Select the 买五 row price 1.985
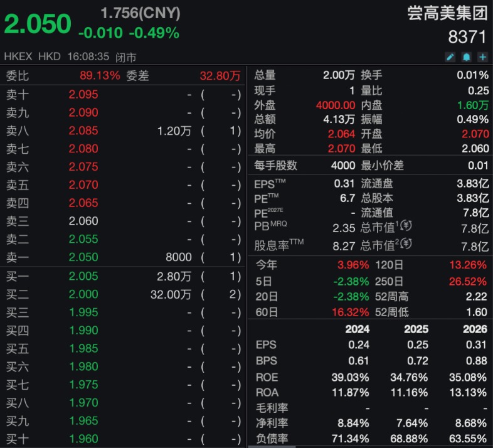493x448 pixels. [83, 348]
